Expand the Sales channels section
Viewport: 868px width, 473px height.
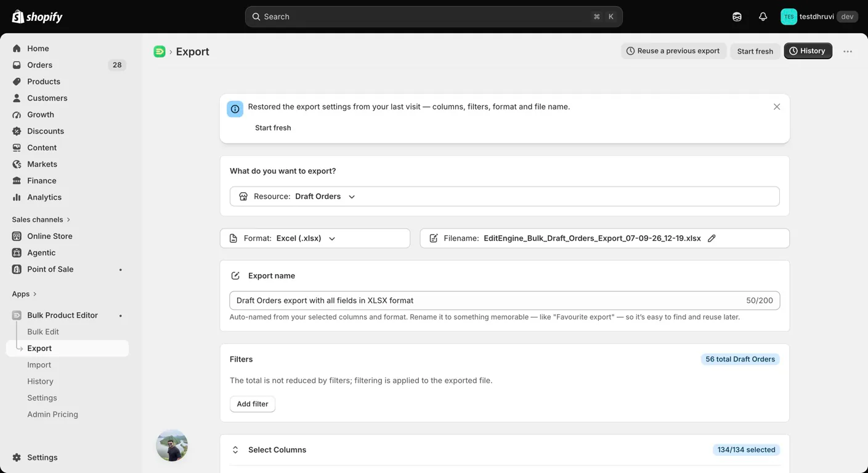[41, 219]
